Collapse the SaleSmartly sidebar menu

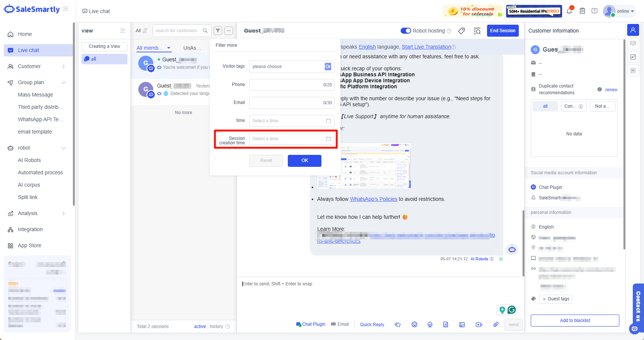pyautogui.click(x=66, y=9)
